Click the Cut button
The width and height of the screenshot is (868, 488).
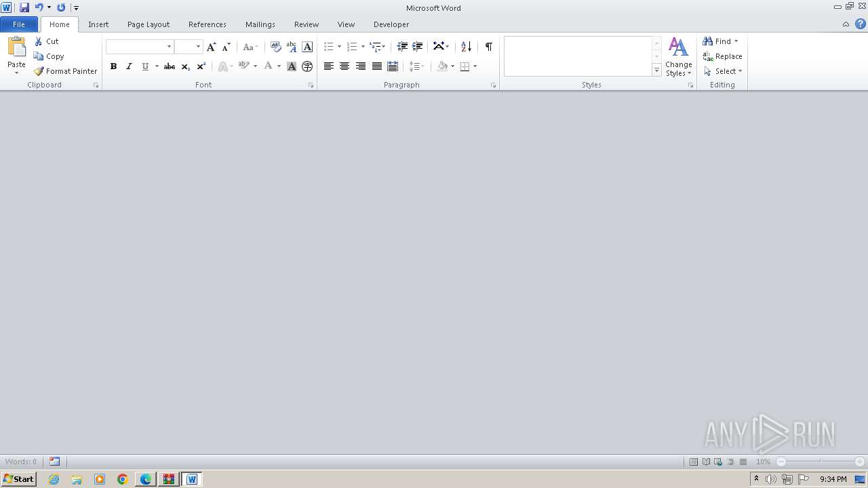47,41
